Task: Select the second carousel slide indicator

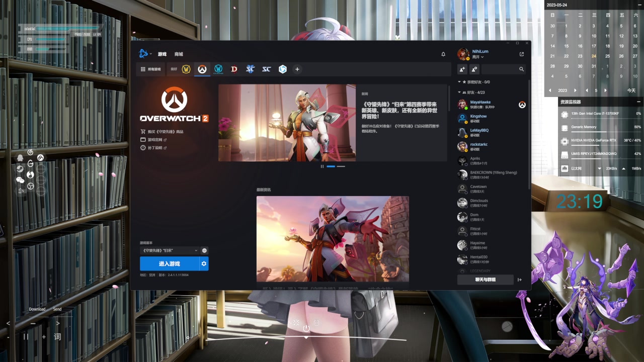Action: (341, 166)
